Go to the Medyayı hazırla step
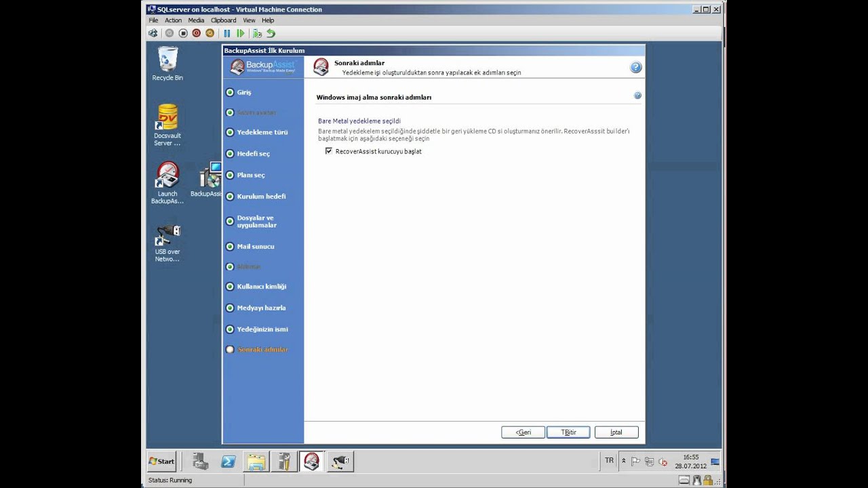 261,308
